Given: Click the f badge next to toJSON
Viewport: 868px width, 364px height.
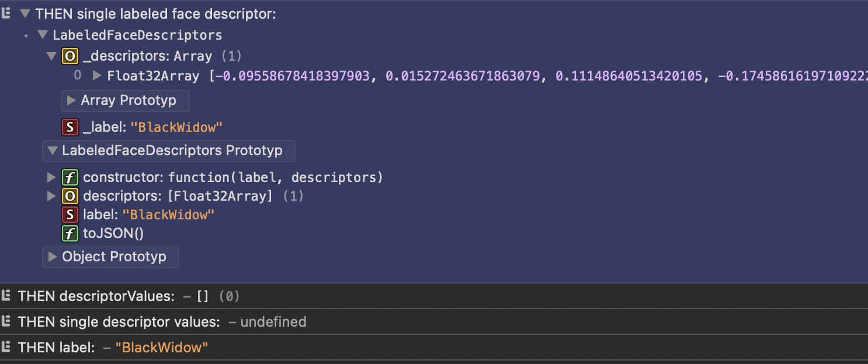Looking at the screenshot, I should coord(70,233).
